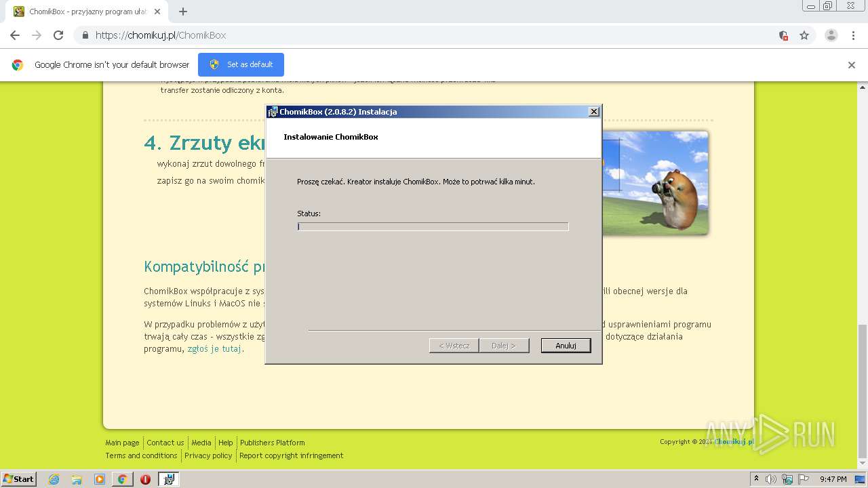Click the blocked content shield icon in address bar
The width and height of the screenshot is (868, 488).
click(x=783, y=35)
